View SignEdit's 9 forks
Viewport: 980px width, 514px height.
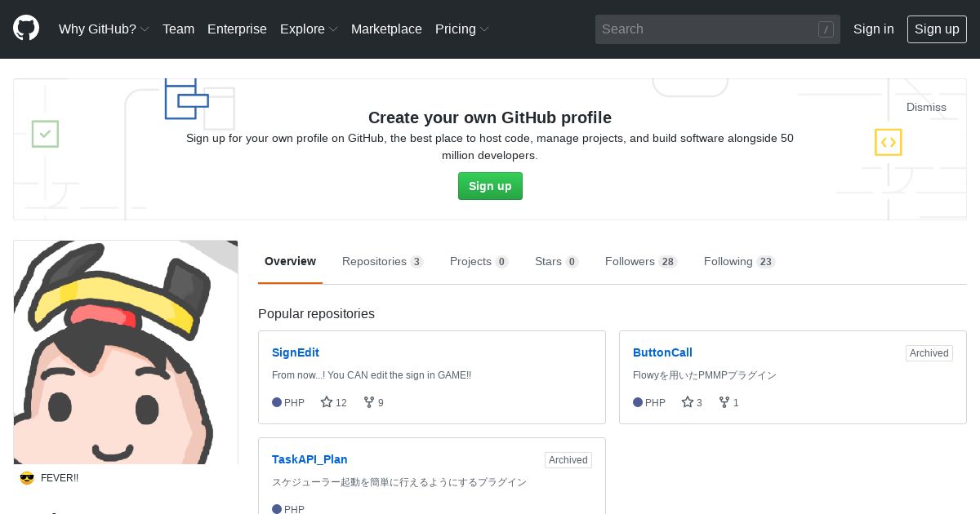click(x=374, y=402)
